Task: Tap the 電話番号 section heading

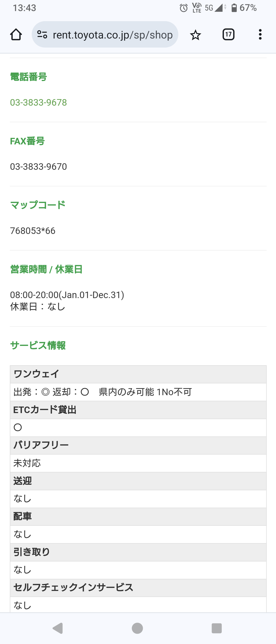Action: click(x=28, y=77)
